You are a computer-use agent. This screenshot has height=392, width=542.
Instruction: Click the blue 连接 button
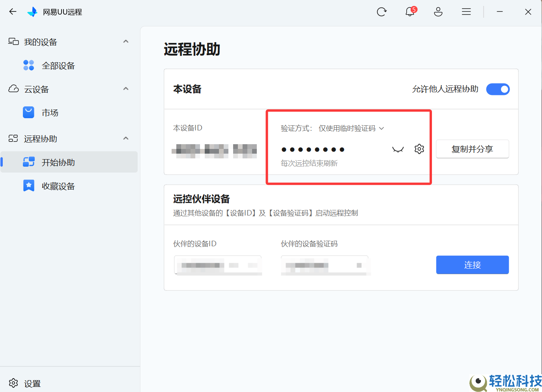tap(472, 265)
